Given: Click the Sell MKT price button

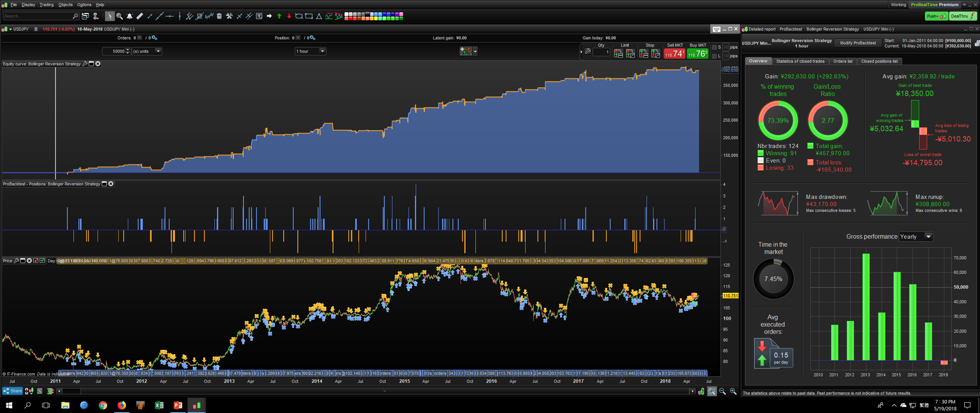Looking at the screenshot, I should [675, 53].
